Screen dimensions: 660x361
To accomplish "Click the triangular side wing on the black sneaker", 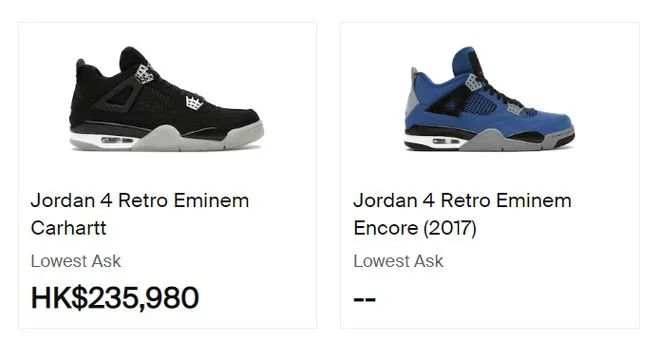I will (x=118, y=96).
